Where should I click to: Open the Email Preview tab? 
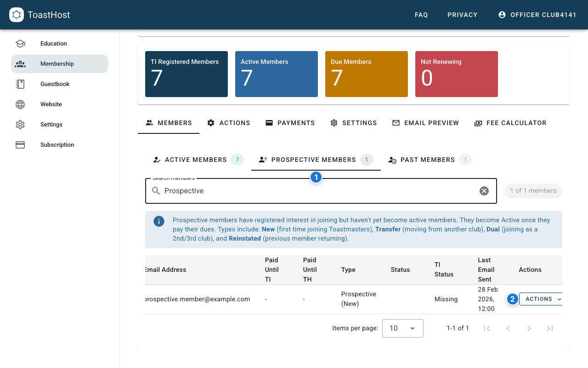425,123
